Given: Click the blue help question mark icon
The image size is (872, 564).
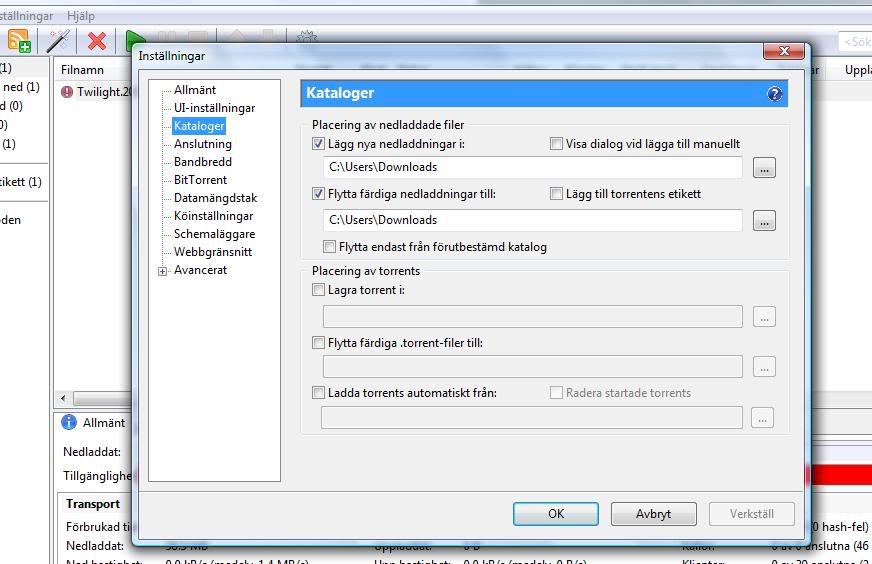Looking at the screenshot, I should [775, 93].
